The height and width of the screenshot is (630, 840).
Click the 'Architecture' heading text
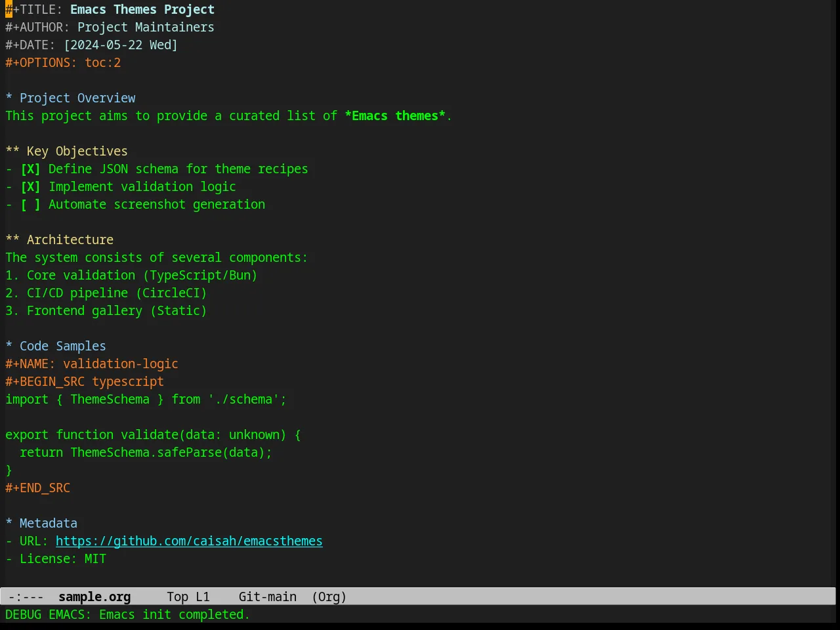pyautogui.click(x=70, y=240)
